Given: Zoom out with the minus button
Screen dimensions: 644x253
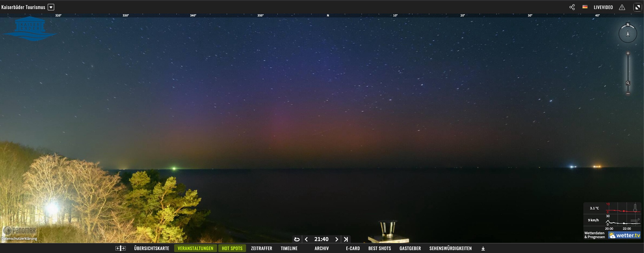Looking at the screenshot, I should click(x=628, y=94).
